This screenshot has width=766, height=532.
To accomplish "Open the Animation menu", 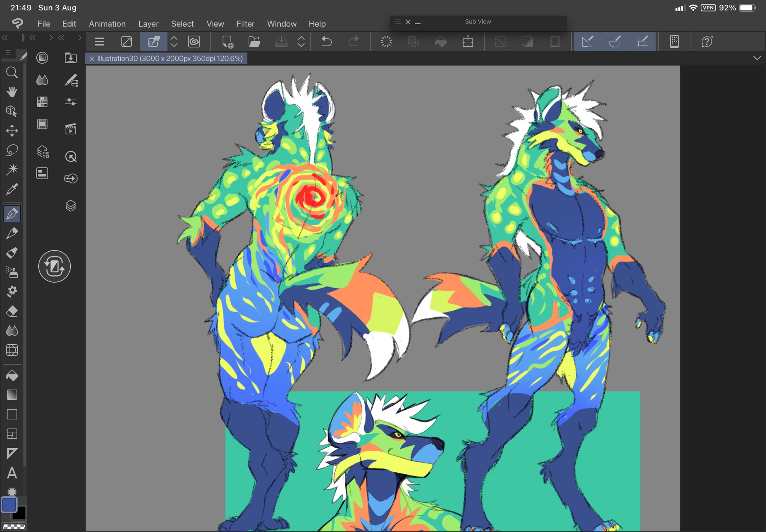I will [107, 24].
